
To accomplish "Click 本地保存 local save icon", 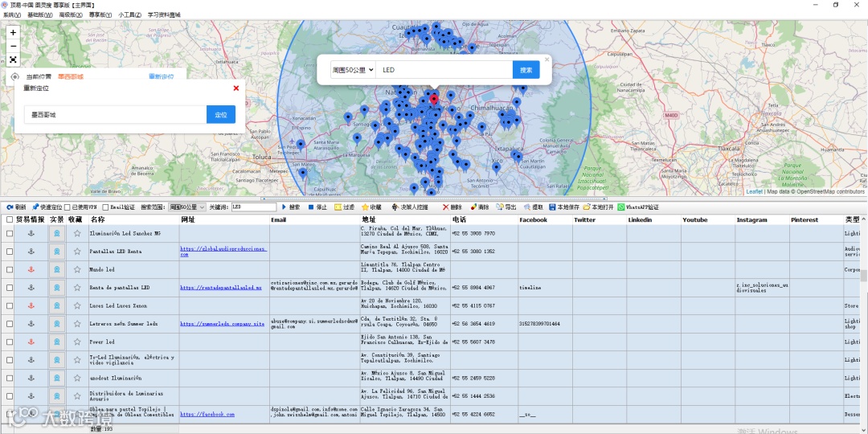I will tap(564, 207).
